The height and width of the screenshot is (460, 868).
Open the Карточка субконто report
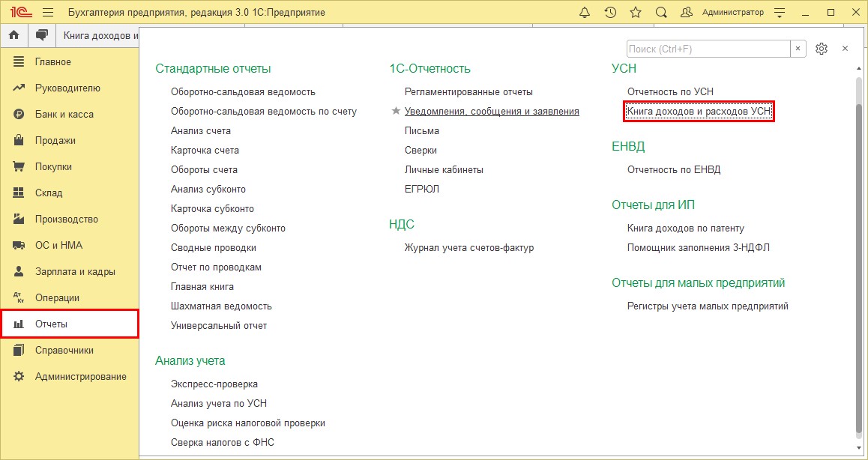tap(213, 209)
